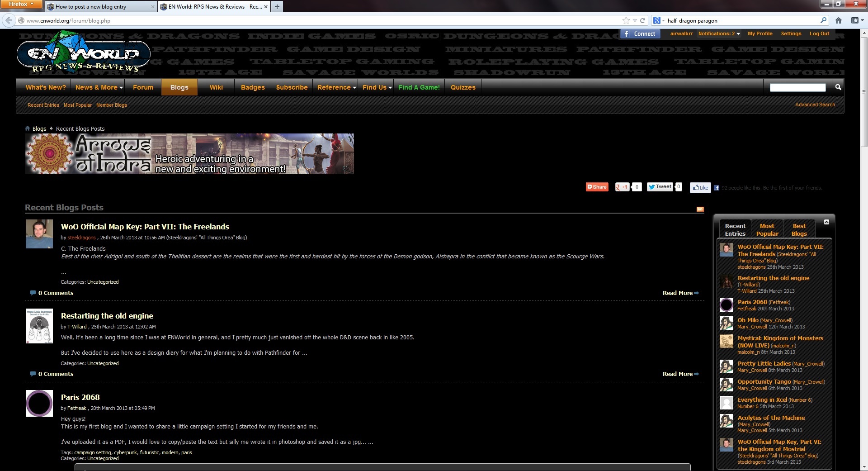This screenshot has width=868, height=471.
Task: Open T-Willard avatar on Restarting the old engine
Action: click(x=39, y=326)
